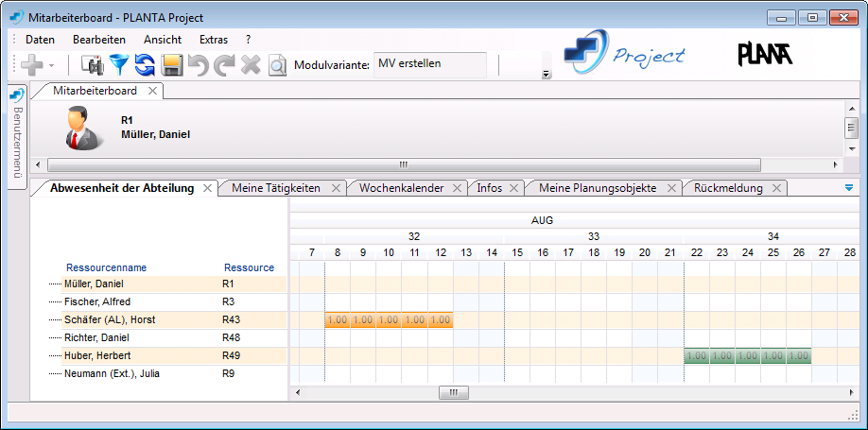Click the Ressourcenname column header
This screenshot has width=868, height=430.
tap(106, 267)
